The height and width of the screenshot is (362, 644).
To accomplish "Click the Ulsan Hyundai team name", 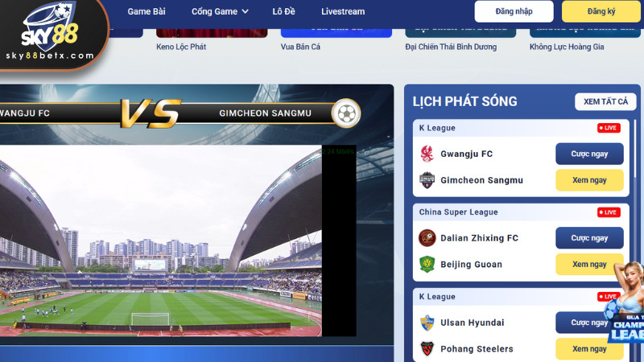I will 472,323.
